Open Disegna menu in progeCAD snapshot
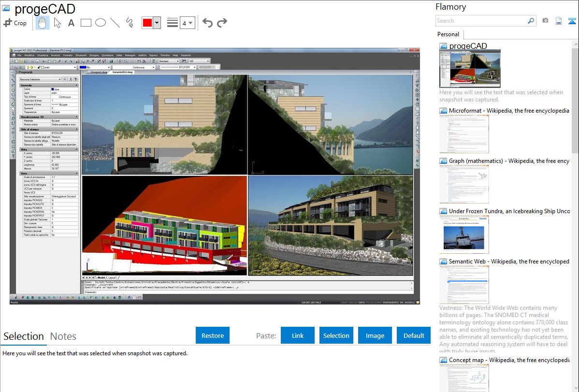The width and height of the screenshot is (579, 392). (x=94, y=56)
